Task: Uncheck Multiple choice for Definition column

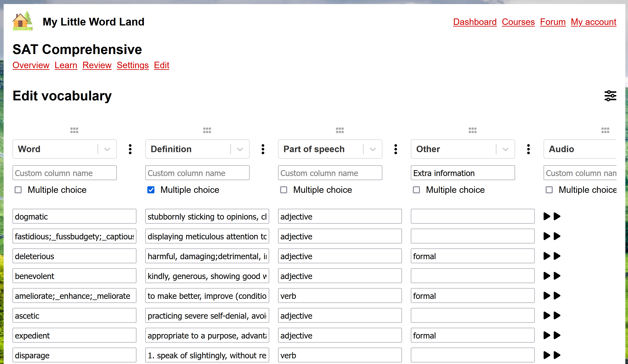Action: (x=151, y=190)
